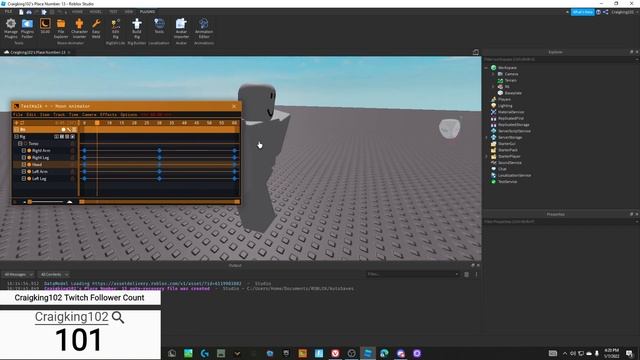Open the FILE menu in Roblox Studio
640x360 pixels.
tap(8, 12)
